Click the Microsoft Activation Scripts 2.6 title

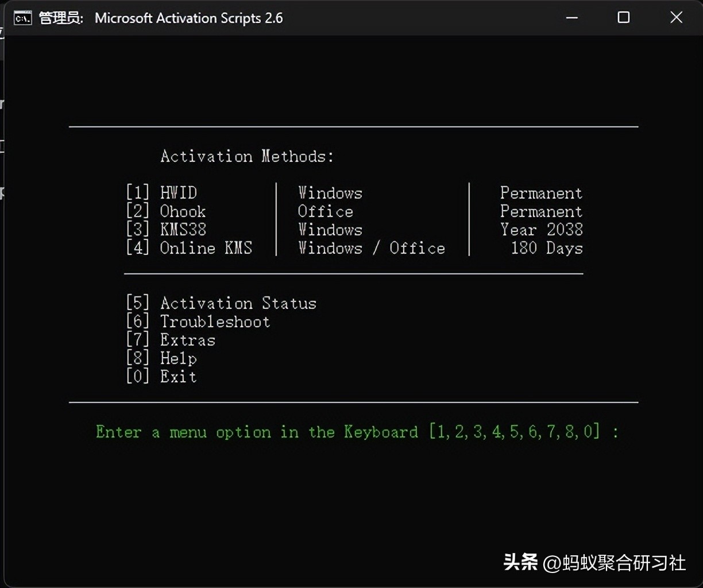point(190,18)
